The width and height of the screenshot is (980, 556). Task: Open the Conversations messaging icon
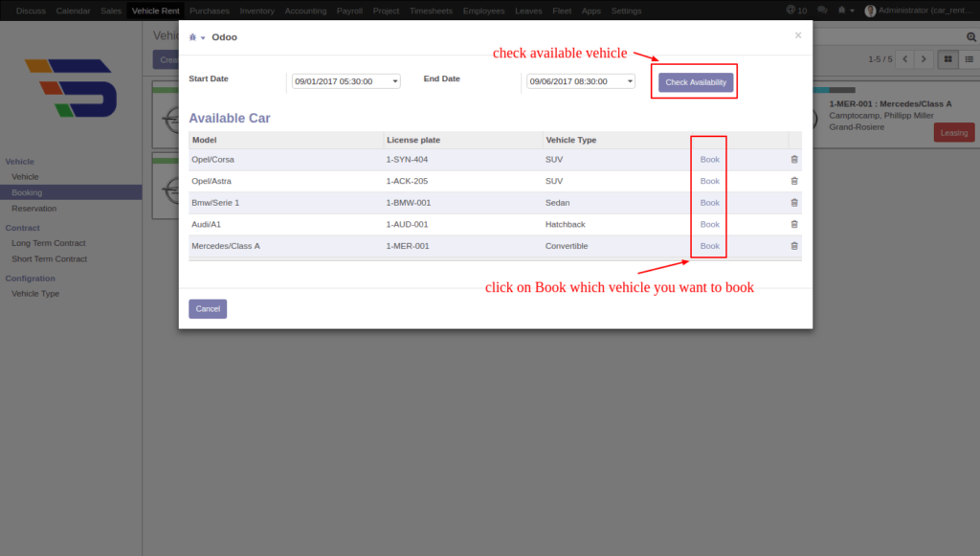821,11
